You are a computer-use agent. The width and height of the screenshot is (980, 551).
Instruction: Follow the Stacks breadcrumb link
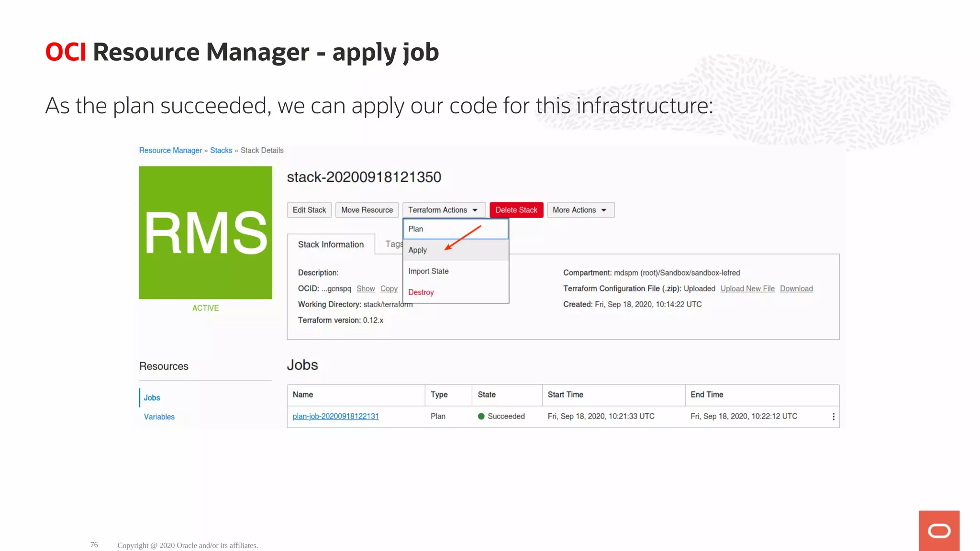221,150
